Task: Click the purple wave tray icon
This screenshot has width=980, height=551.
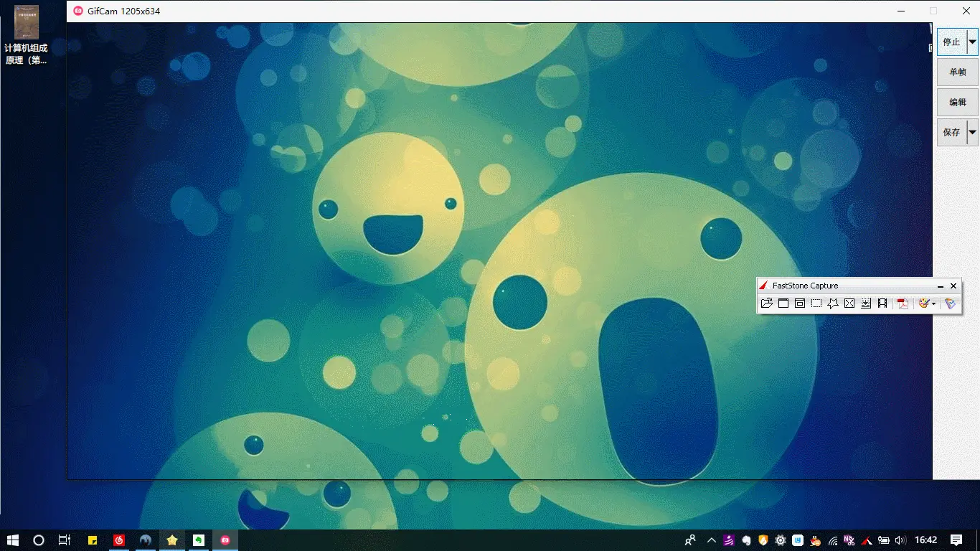Action: [729, 540]
